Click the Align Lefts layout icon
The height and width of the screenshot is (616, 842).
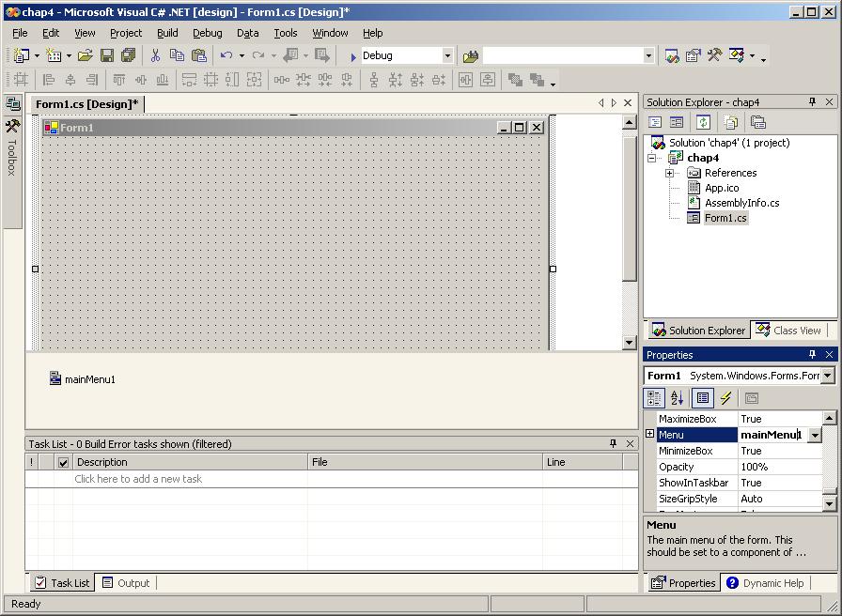point(48,80)
